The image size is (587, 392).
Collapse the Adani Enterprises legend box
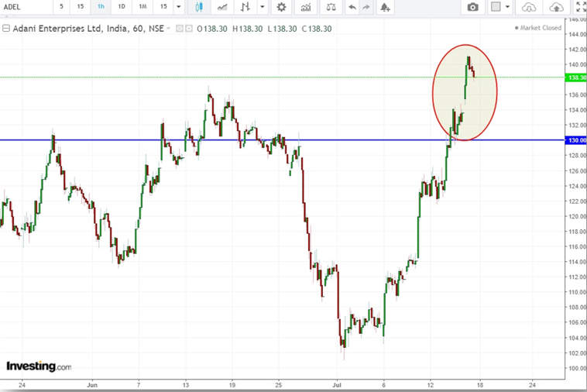pos(6,29)
